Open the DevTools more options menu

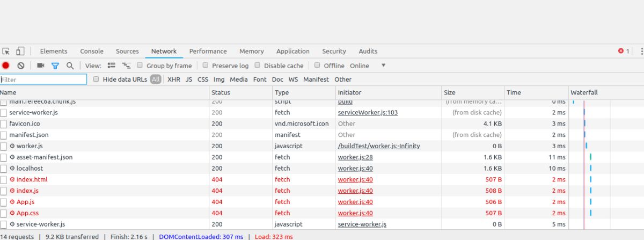pos(641,52)
